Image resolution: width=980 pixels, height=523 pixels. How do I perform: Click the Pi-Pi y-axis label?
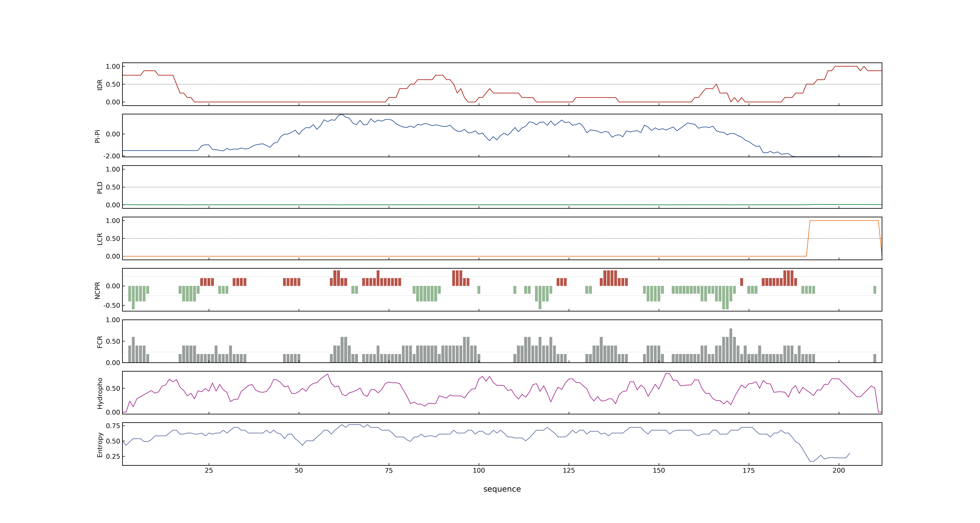tap(97, 136)
